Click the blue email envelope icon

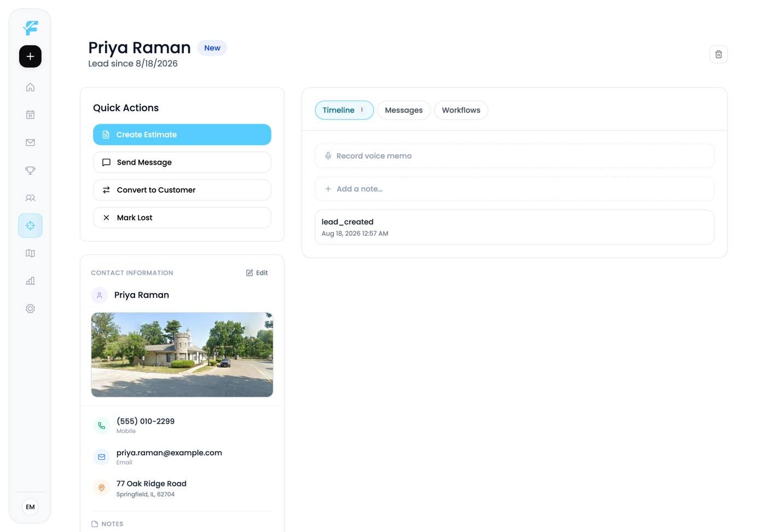(102, 456)
